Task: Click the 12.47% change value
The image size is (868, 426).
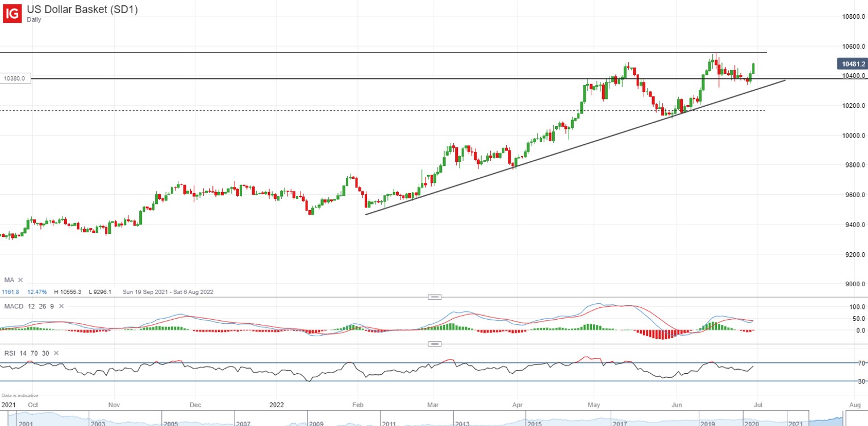Action: [x=37, y=292]
